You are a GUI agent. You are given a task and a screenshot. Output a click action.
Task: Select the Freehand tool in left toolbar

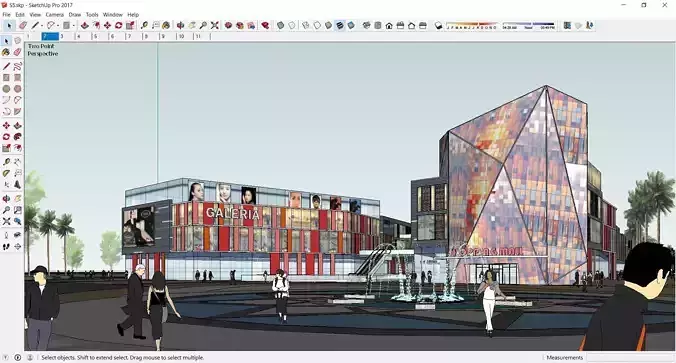(17, 66)
